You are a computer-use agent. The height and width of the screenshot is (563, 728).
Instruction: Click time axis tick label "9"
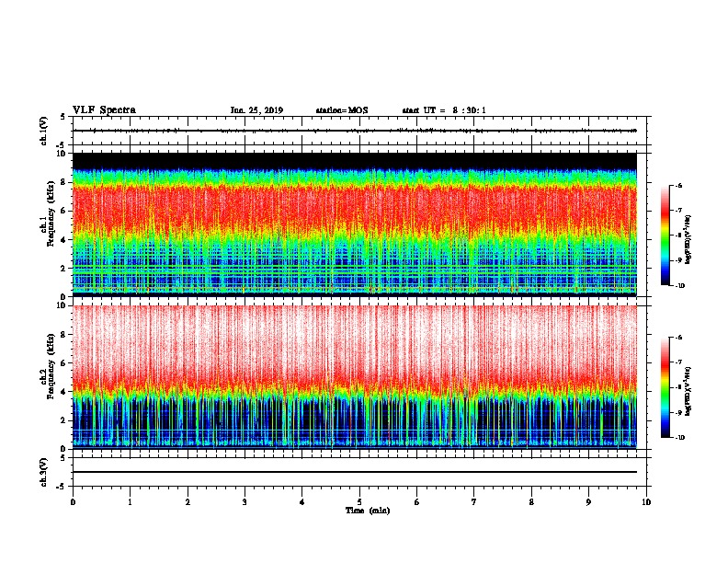(x=588, y=502)
